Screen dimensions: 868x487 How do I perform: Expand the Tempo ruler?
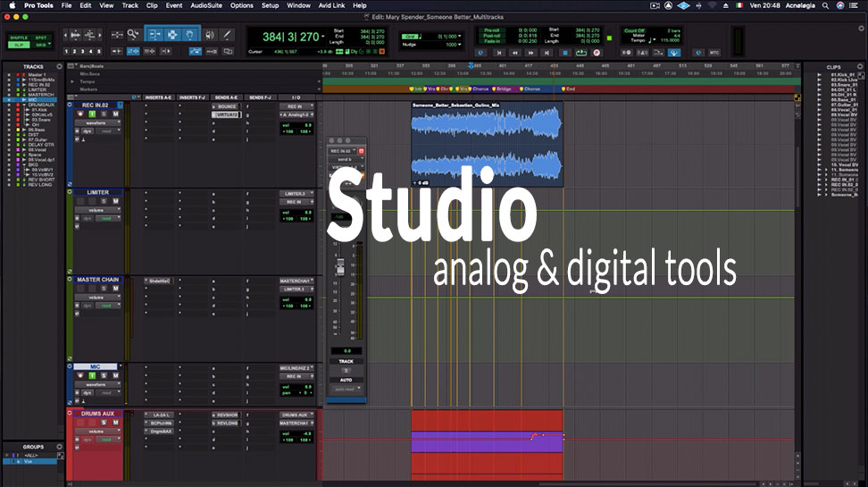coord(72,81)
